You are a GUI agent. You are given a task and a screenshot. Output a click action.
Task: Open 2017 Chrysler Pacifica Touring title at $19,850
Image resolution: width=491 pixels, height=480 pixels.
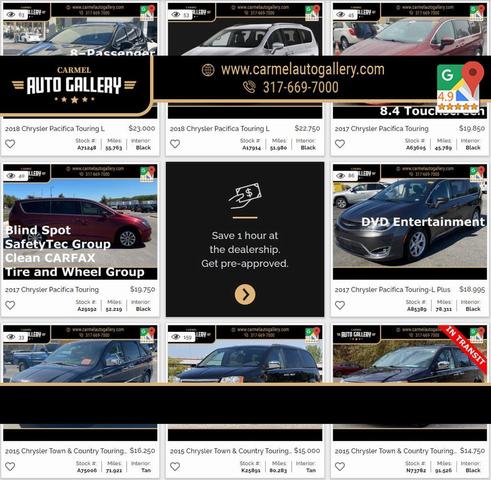pyautogui.click(x=382, y=129)
